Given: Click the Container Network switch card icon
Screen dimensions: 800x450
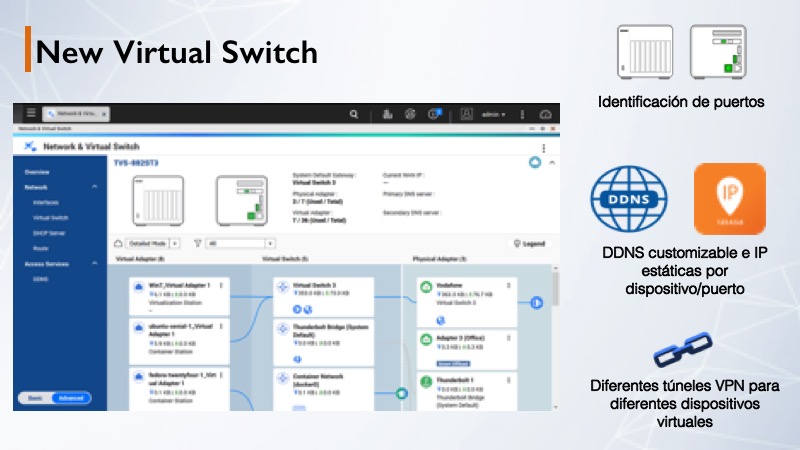Looking at the screenshot, I should (x=283, y=378).
